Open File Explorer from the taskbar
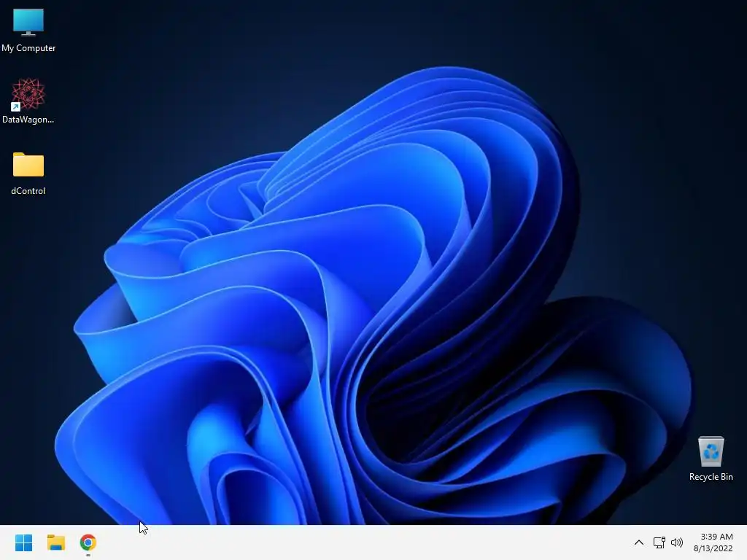This screenshot has height=560, width=747. (x=56, y=542)
